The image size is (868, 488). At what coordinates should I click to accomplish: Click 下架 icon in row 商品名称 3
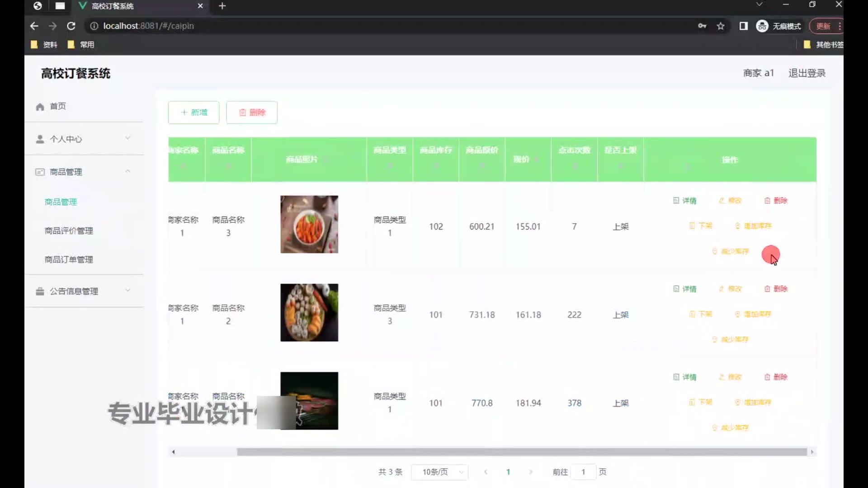pos(692,226)
